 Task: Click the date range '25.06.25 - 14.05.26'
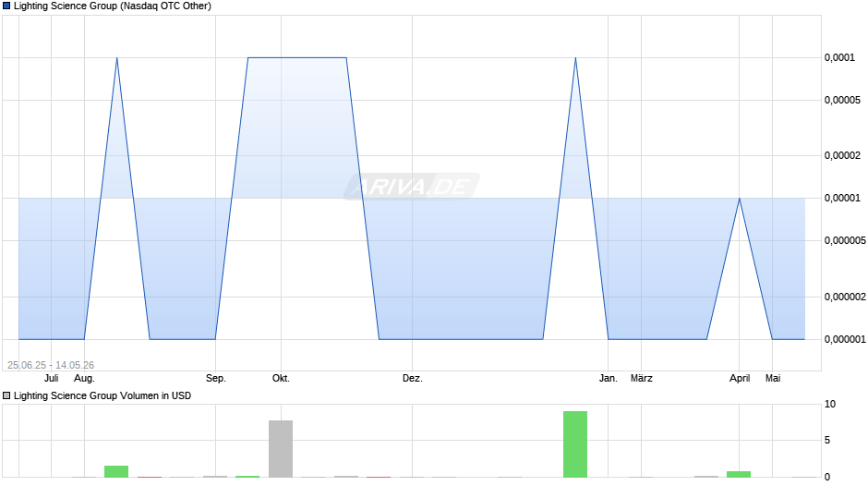51,365
